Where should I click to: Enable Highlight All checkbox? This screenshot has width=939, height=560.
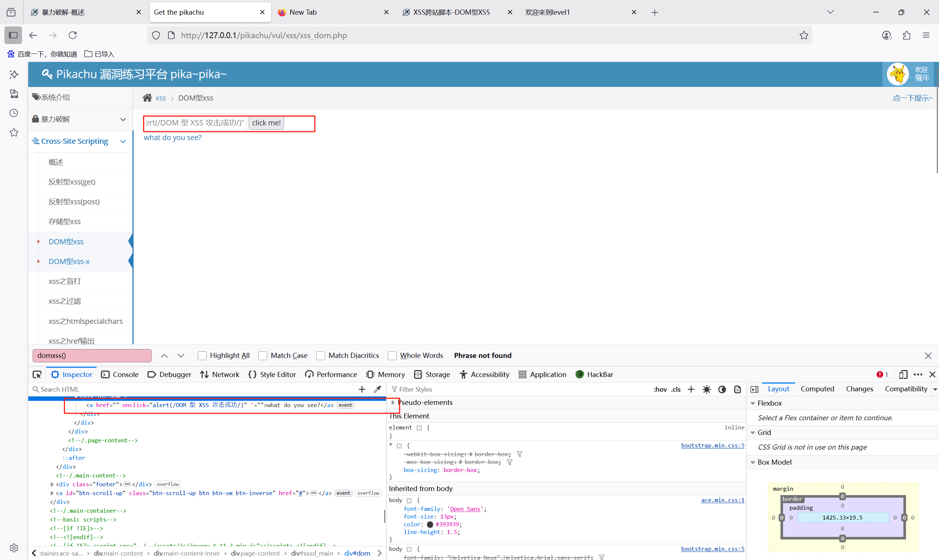[202, 355]
